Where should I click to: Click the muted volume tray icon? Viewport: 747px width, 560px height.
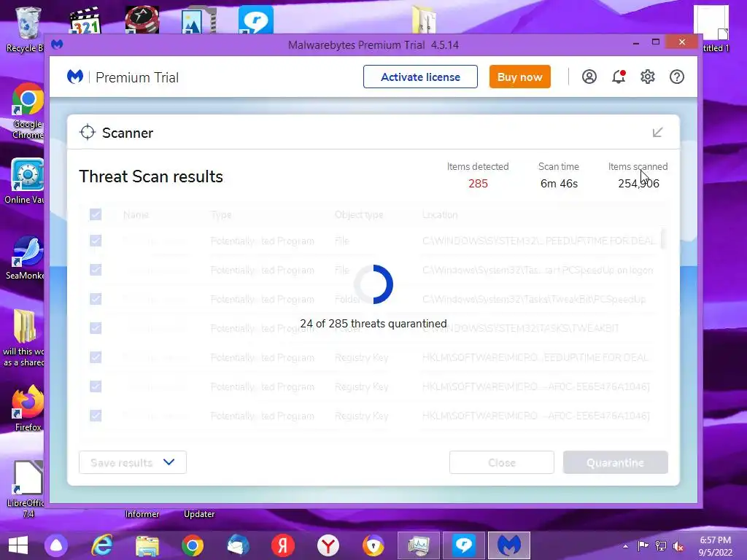tap(678, 546)
